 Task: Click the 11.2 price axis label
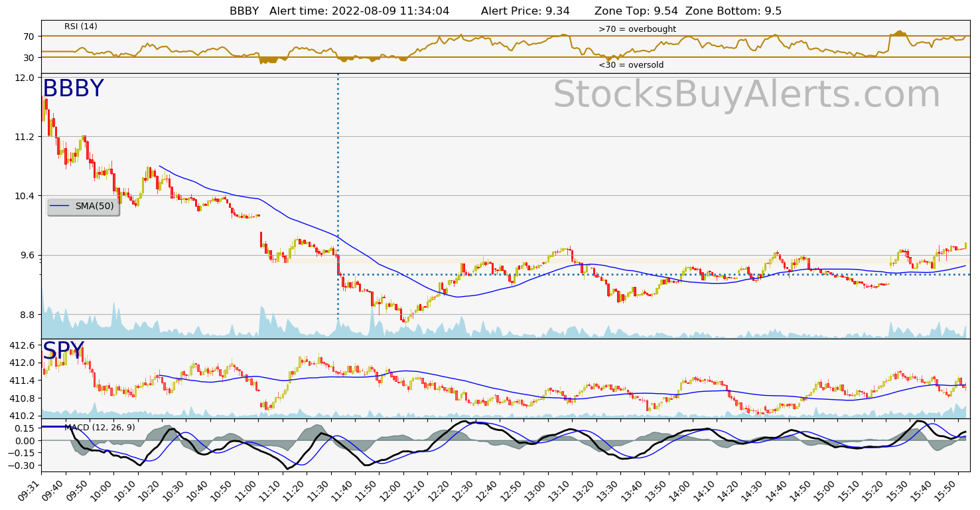pyautogui.click(x=25, y=137)
